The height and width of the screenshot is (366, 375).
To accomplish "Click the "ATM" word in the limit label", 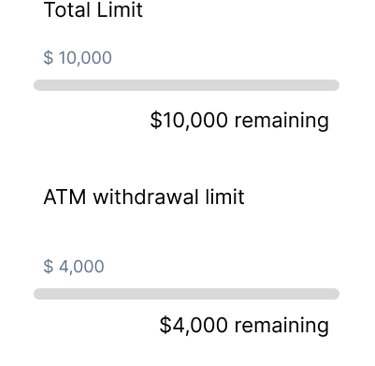I will [65, 197].
